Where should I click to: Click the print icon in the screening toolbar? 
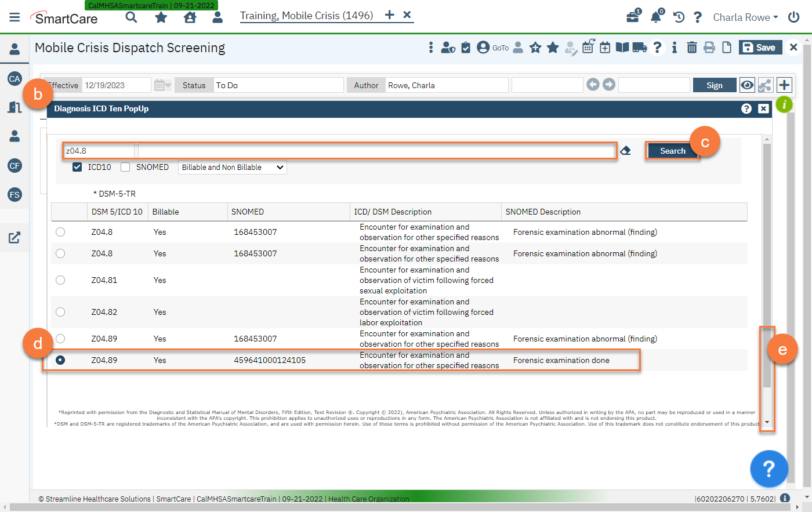tap(709, 47)
